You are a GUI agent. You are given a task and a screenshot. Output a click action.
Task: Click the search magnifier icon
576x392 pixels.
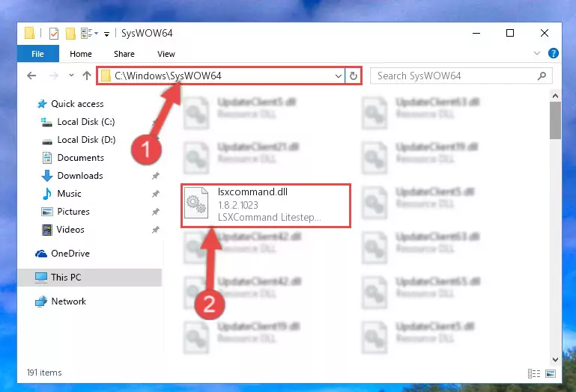coord(542,76)
